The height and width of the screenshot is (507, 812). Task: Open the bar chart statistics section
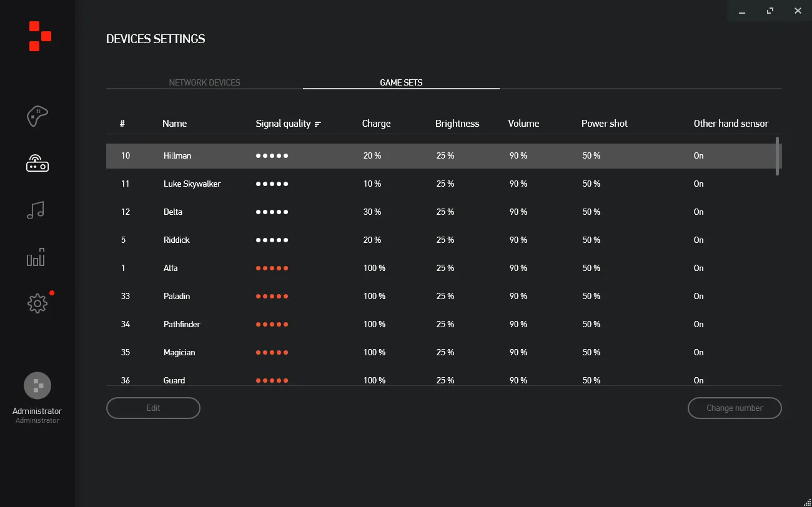click(36, 257)
